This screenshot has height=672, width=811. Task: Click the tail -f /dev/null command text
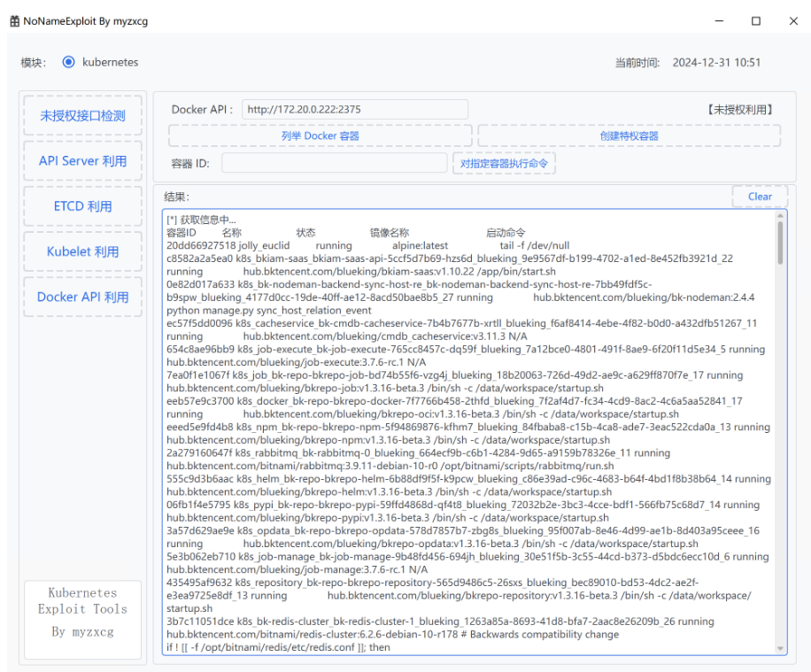pos(534,245)
